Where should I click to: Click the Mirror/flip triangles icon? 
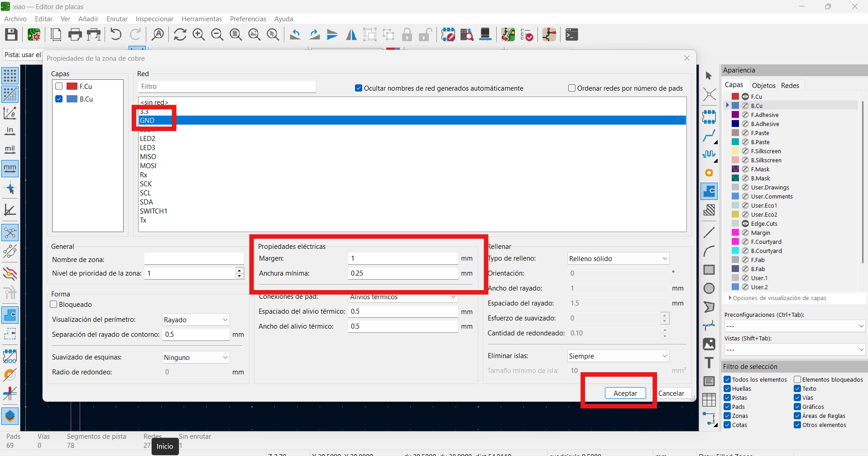351,34
